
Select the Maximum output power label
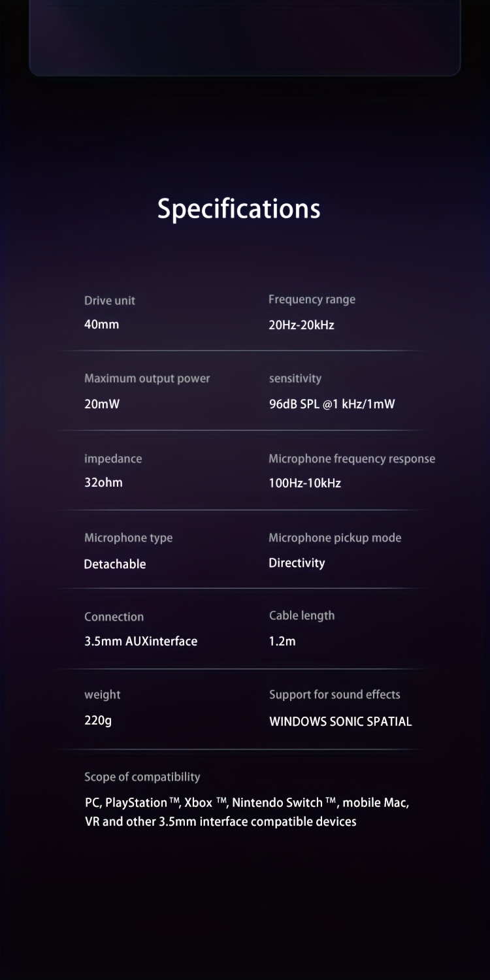pyautogui.click(x=147, y=378)
